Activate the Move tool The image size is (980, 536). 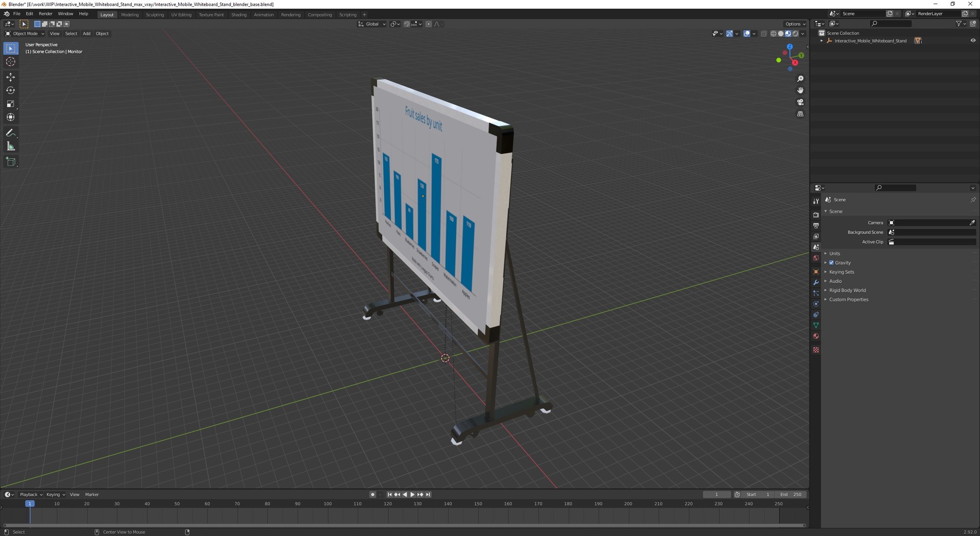pyautogui.click(x=11, y=77)
